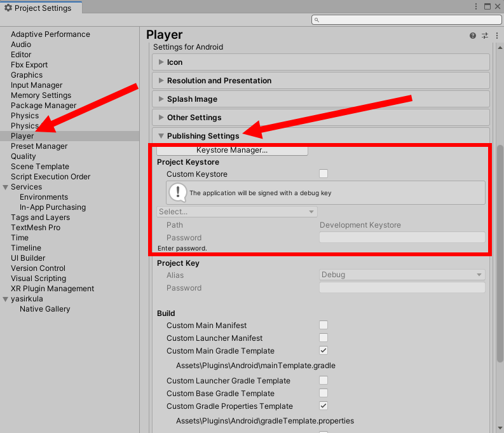Screen dimensions: 504x433
Task: Open Version Control settings
Action: 38,268
